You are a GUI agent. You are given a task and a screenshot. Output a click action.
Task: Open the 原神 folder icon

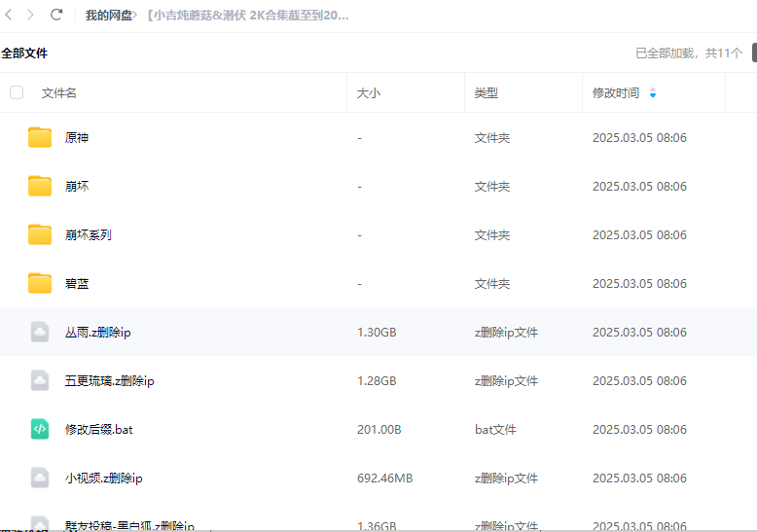click(x=40, y=138)
